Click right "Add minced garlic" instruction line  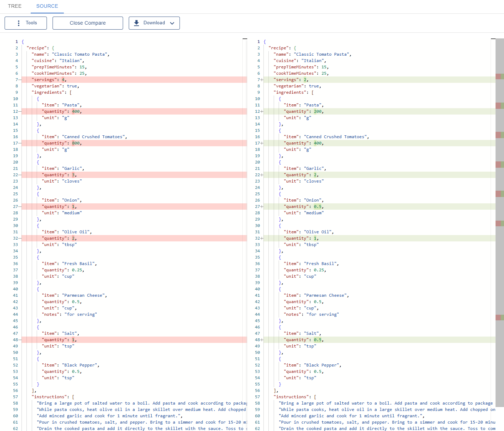[352, 416]
